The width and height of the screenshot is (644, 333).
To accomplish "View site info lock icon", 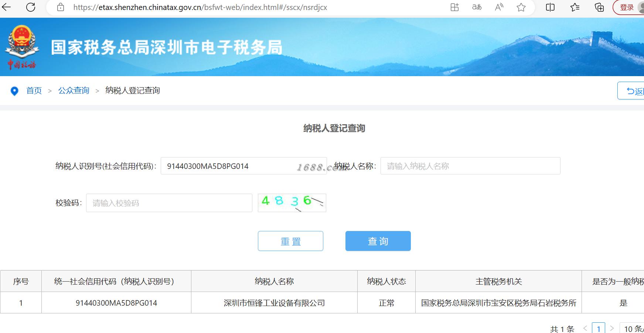I will coord(61,7).
